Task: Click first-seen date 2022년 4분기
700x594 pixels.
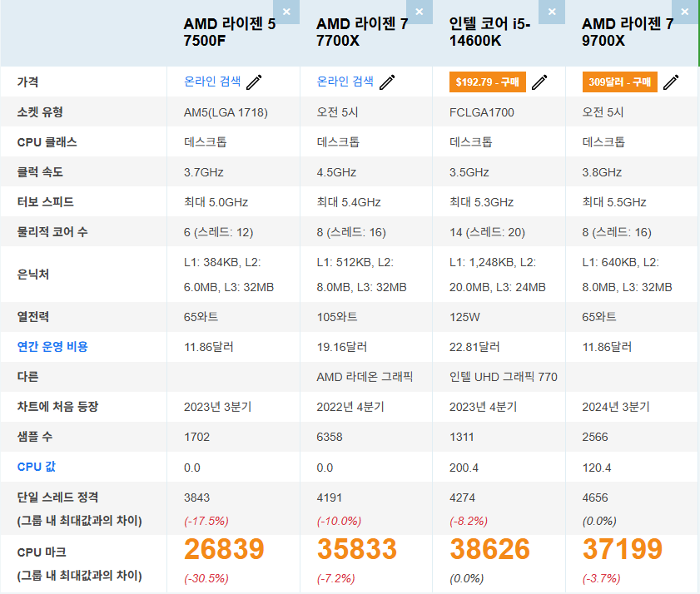Action: [350, 407]
